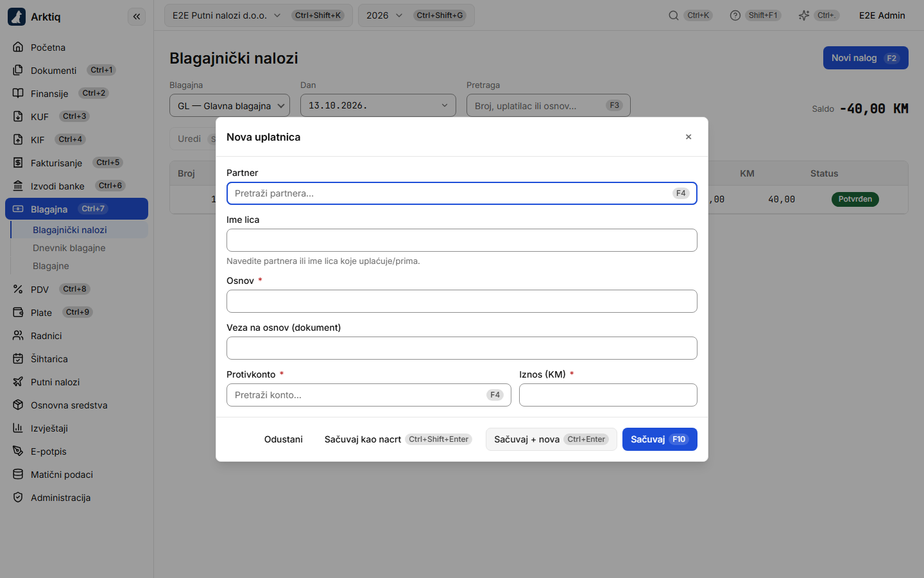
Task: Click the Sačuvaj F10 button
Action: coord(660,439)
